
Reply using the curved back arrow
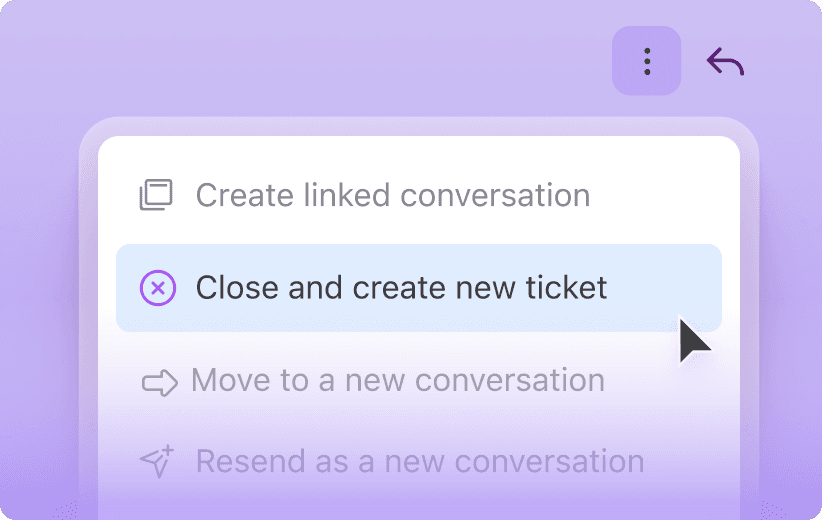point(725,62)
